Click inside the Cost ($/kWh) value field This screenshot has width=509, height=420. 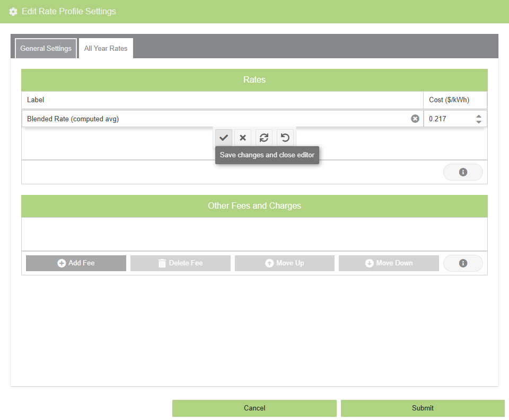(448, 119)
